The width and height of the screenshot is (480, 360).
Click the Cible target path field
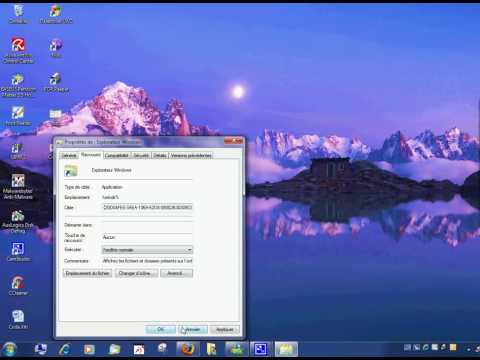(147, 207)
